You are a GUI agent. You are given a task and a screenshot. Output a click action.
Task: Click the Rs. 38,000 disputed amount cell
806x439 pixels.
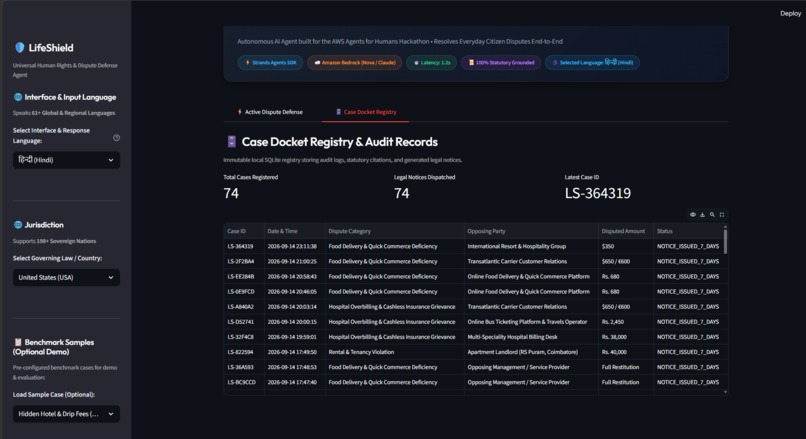626,337
